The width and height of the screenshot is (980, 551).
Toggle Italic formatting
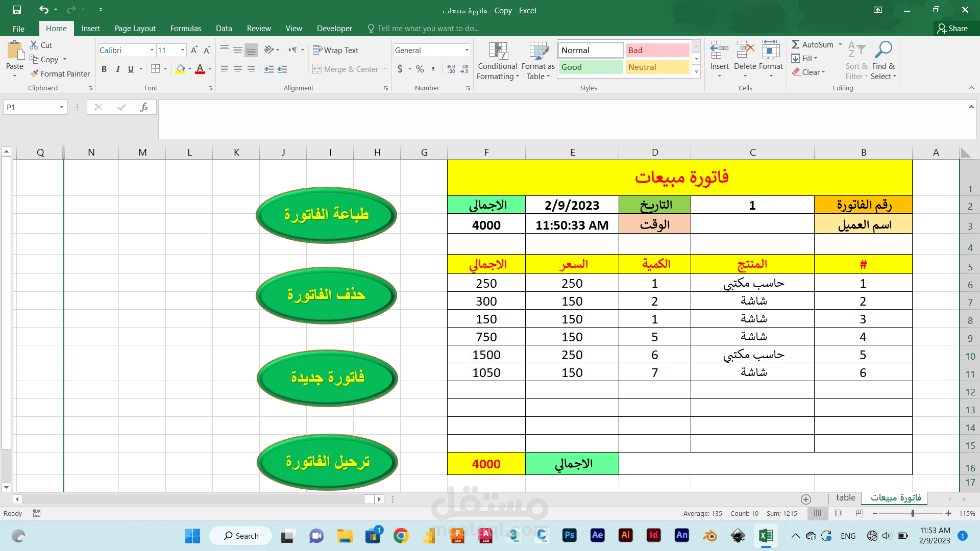pos(118,69)
